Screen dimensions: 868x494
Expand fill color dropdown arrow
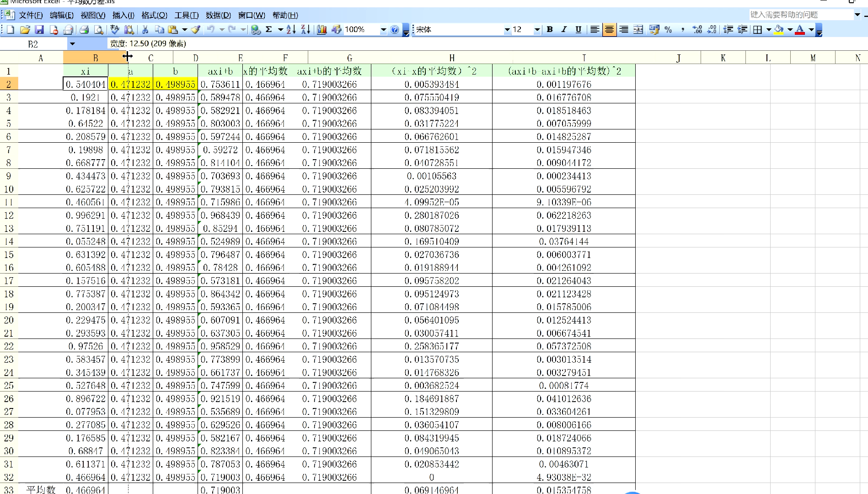pos(790,30)
